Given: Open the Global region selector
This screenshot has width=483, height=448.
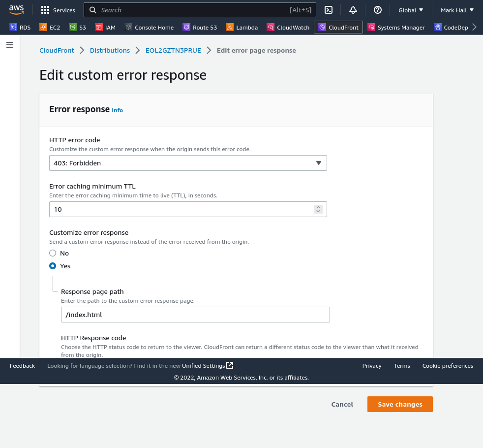Looking at the screenshot, I should click(x=411, y=10).
